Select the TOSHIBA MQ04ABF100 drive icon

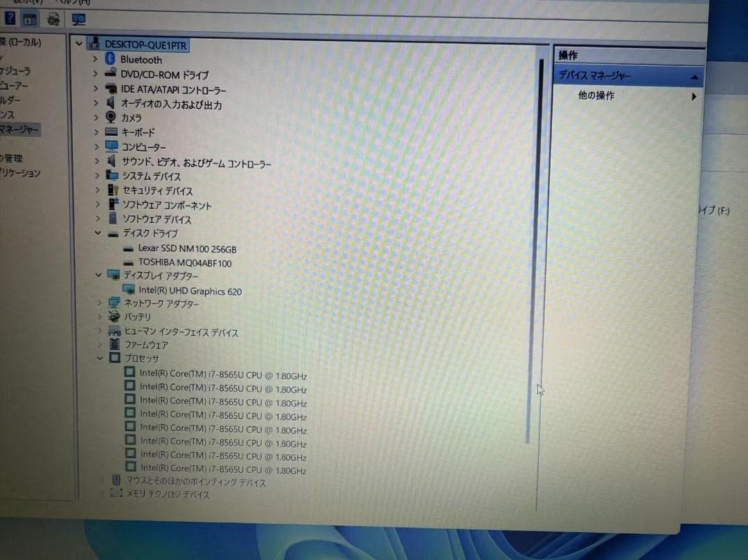(128, 262)
